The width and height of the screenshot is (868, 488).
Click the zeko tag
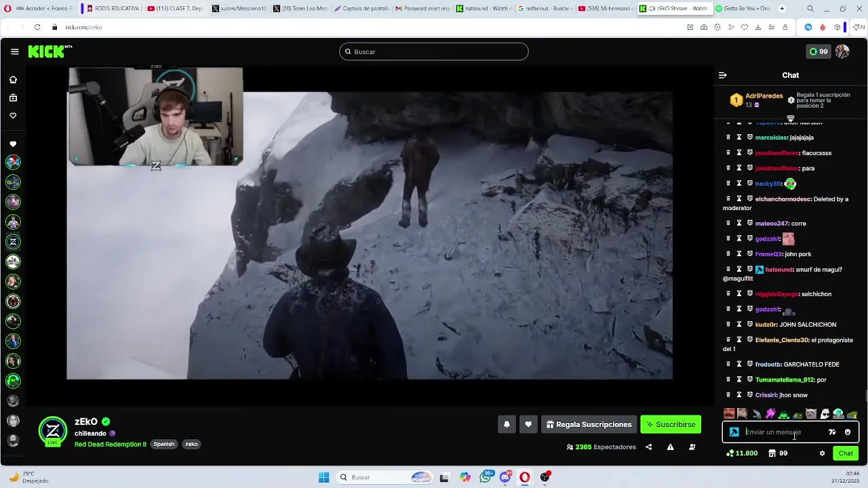[x=191, y=445]
